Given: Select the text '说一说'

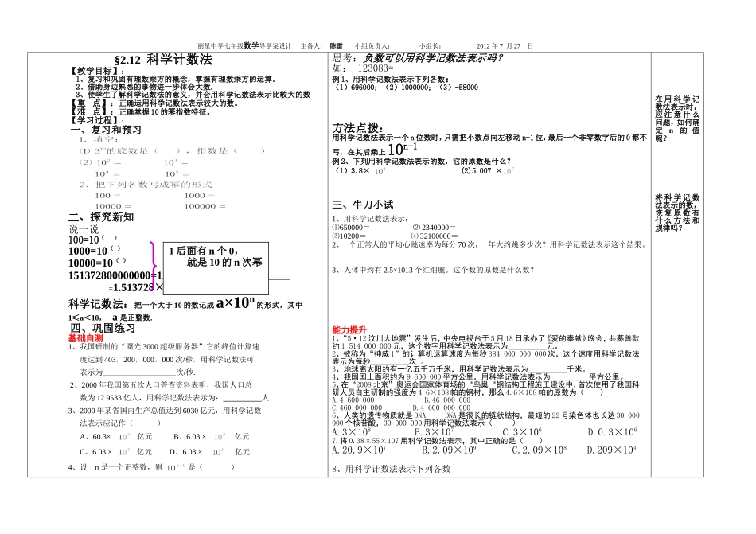Looking at the screenshot, I should (x=84, y=229).
